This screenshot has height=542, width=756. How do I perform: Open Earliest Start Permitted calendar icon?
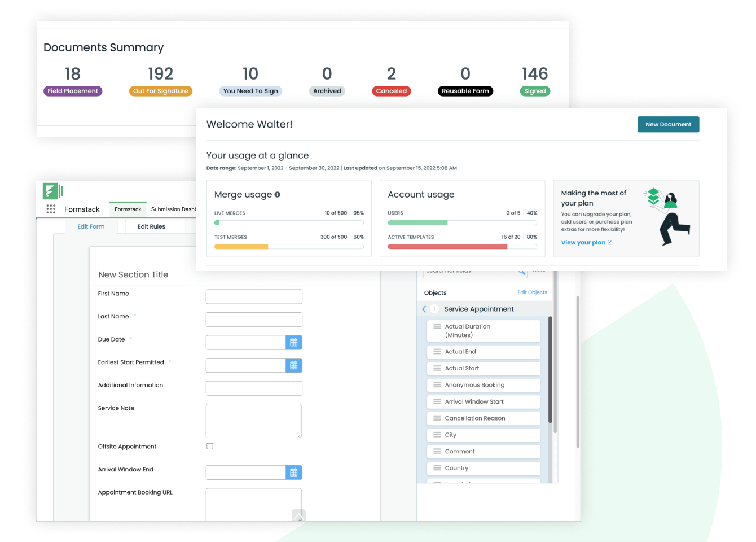tap(294, 365)
